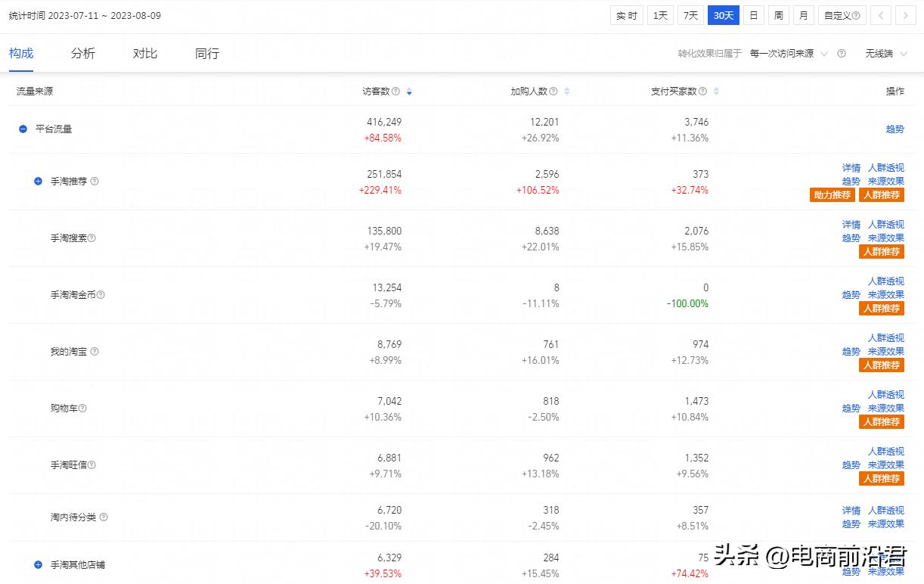
Task: Select the 7天 time range option
Action: point(689,16)
